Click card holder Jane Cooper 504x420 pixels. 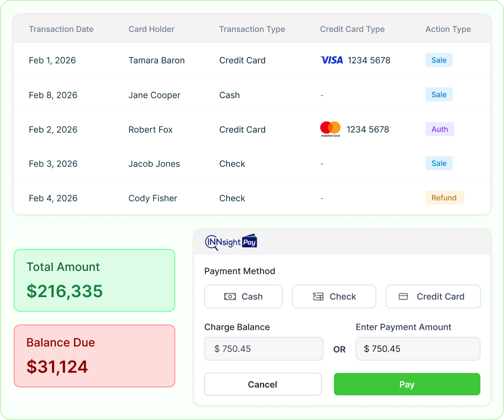(x=154, y=95)
